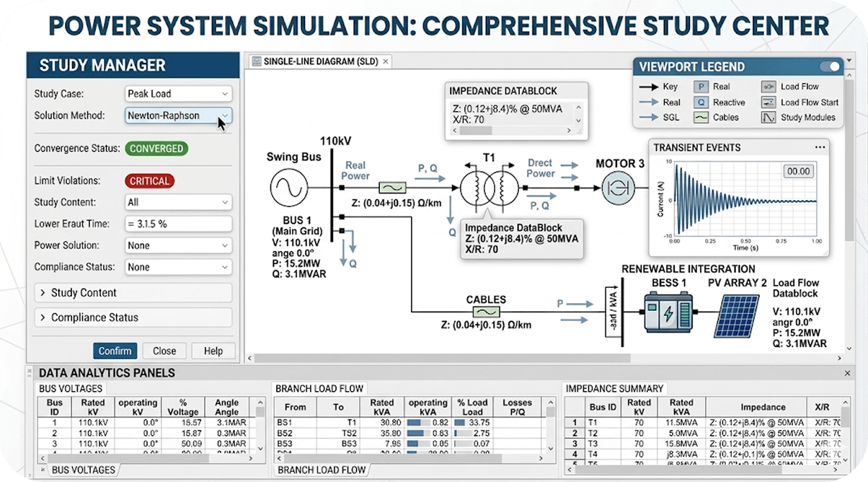The height and width of the screenshot is (482, 868).
Task: Close the Single-Line Diagram tab
Action: click(x=386, y=61)
